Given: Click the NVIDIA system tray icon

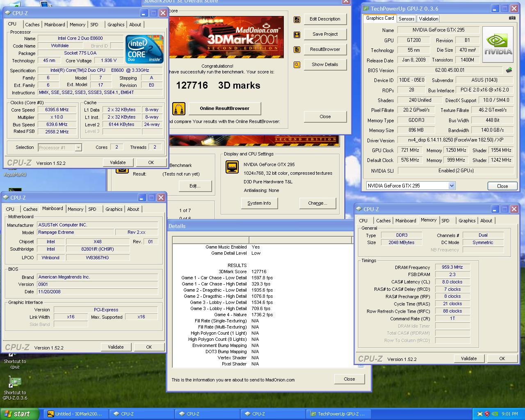Looking at the screenshot, I should point(495,414).
